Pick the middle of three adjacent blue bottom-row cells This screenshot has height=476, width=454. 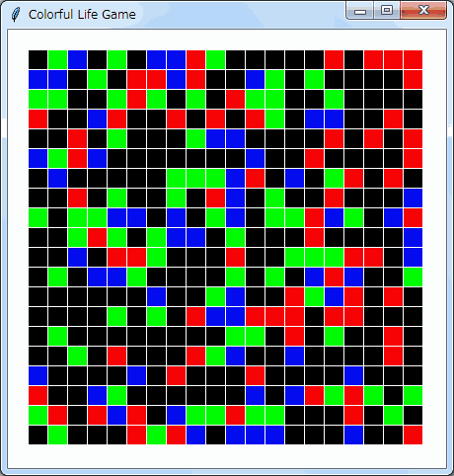tap(255, 435)
